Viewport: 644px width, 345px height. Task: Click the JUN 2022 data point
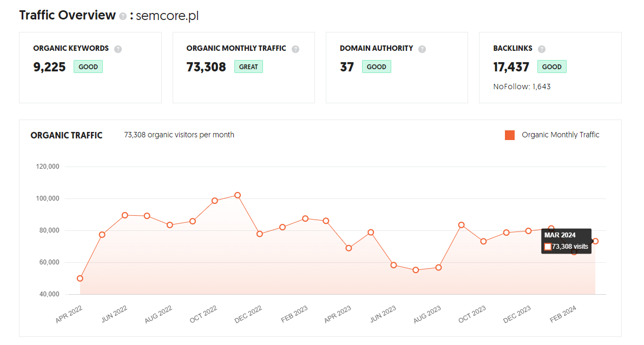pos(125,215)
